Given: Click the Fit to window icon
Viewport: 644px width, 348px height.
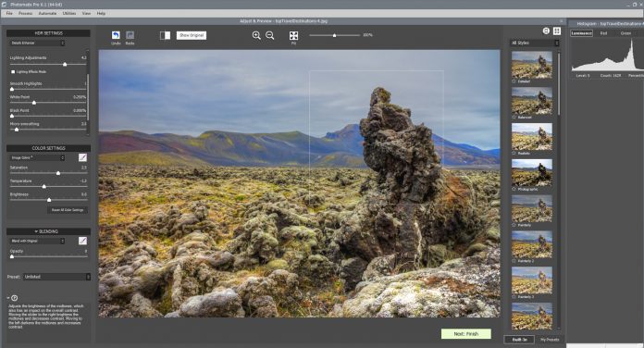Looking at the screenshot, I should point(293,35).
